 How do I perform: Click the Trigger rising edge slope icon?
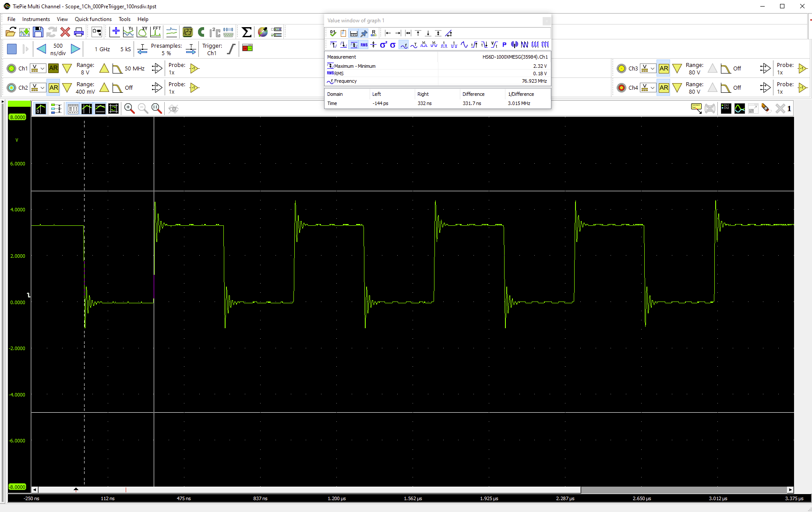(231, 49)
